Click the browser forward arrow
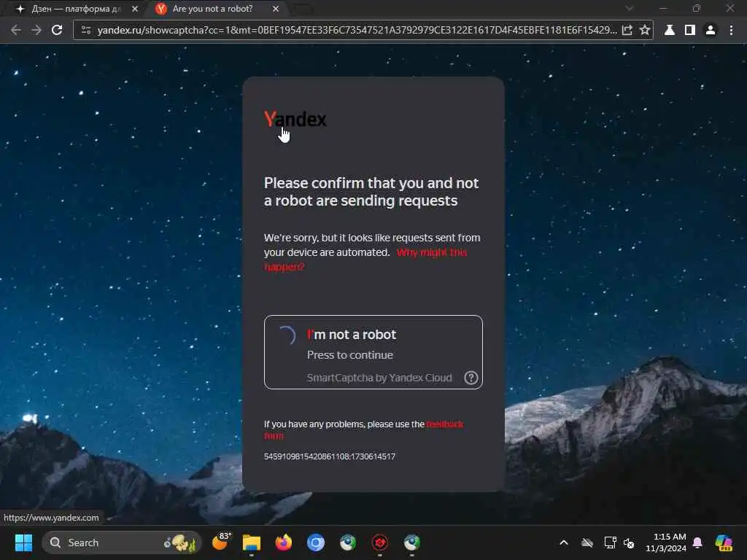 (x=36, y=30)
